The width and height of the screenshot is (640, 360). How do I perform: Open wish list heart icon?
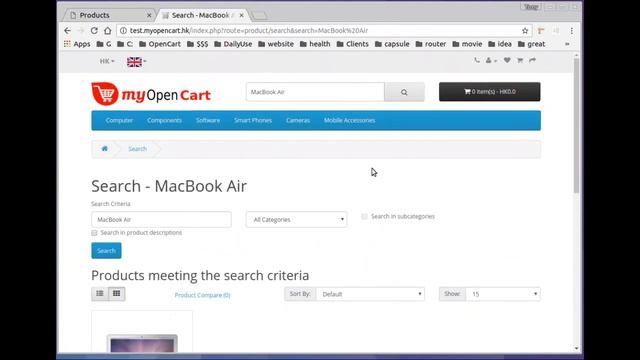coord(507,60)
